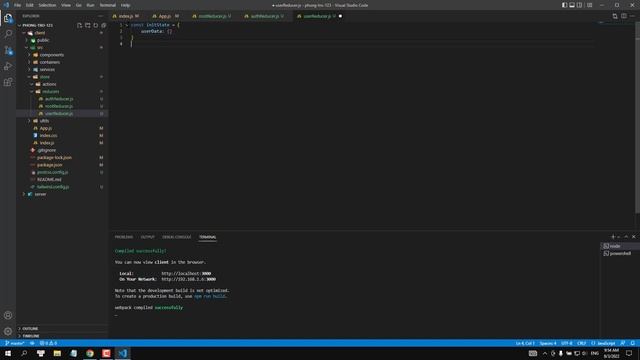Open README.md in the file tree

click(x=61, y=180)
